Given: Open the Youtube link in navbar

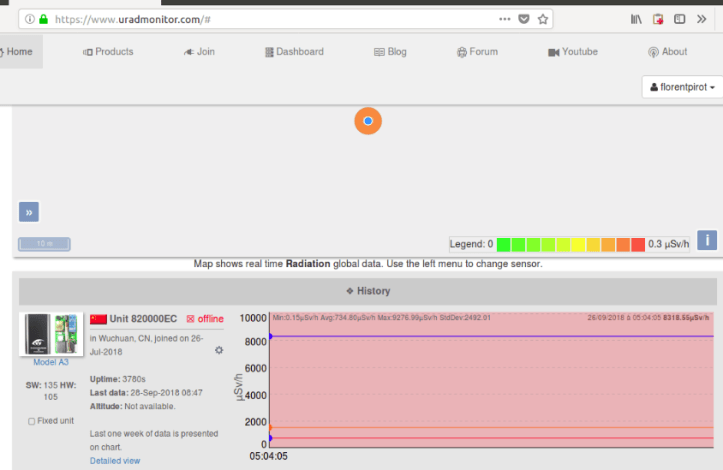Looking at the screenshot, I should click(x=573, y=52).
